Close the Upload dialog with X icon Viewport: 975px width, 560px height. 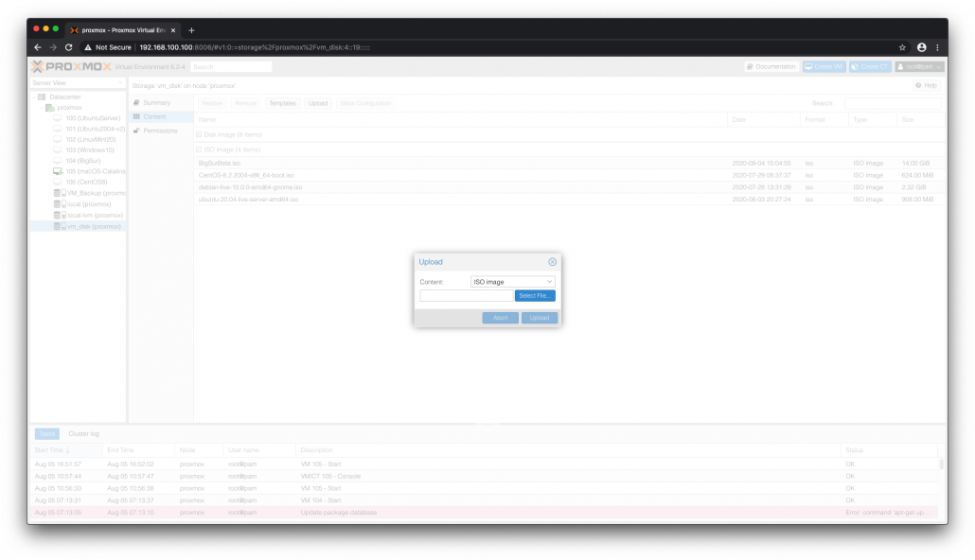(552, 262)
